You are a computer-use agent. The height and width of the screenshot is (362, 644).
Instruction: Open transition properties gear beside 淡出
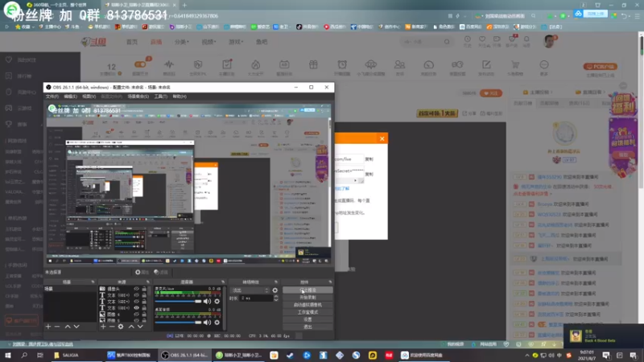click(275, 290)
